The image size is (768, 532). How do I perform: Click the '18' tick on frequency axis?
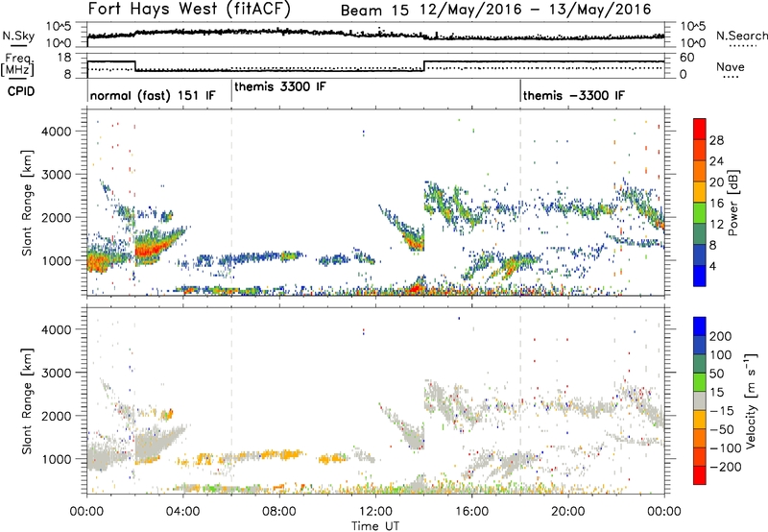64,58
